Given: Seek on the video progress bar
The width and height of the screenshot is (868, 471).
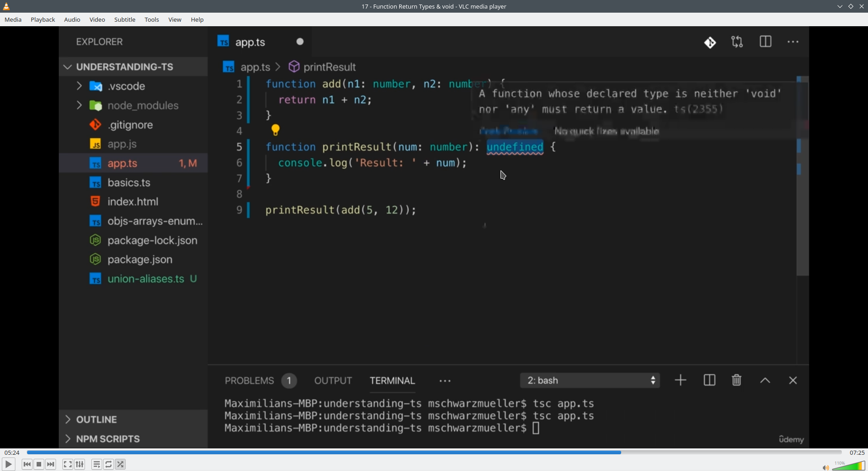Looking at the screenshot, I should pyautogui.click(x=434, y=452).
